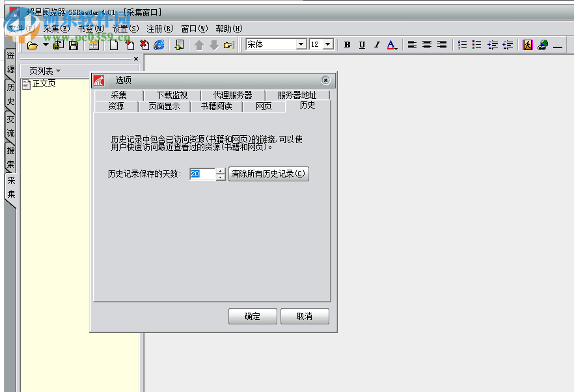Center align text
Viewport: 574px width, 392px height.
[427, 45]
